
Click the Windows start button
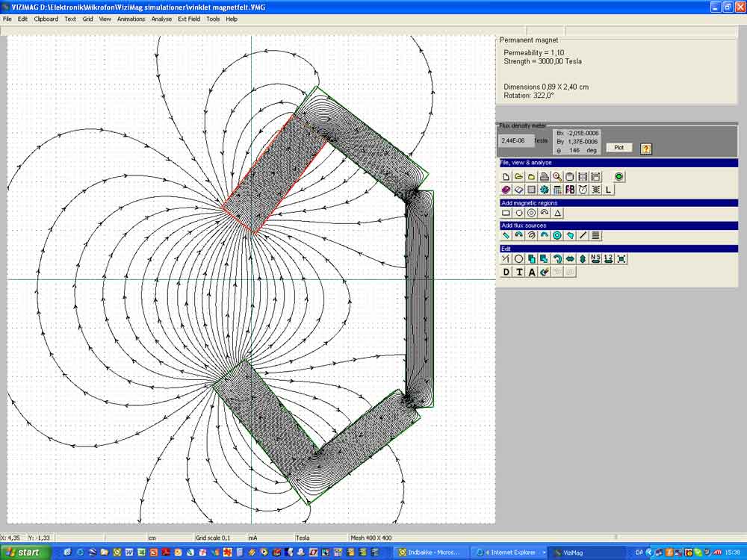(25, 553)
